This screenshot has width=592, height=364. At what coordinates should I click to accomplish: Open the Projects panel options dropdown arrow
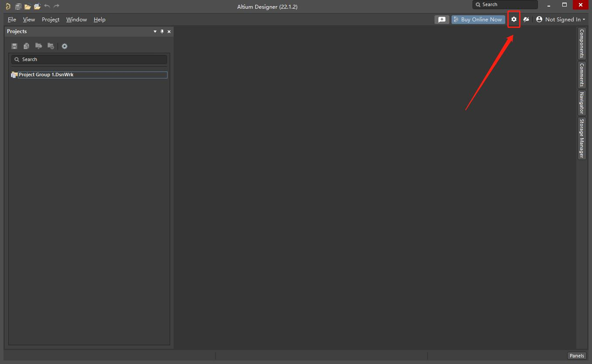click(x=155, y=31)
